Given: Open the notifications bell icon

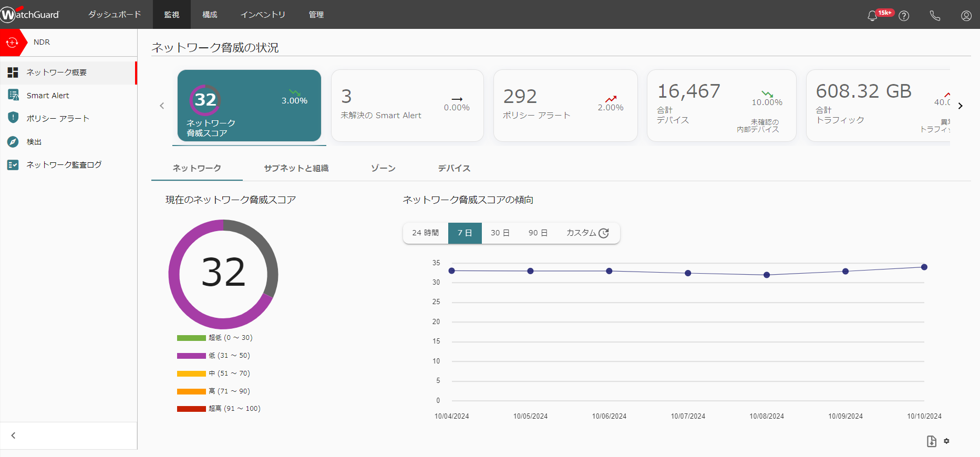Looking at the screenshot, I should point(872,16).
